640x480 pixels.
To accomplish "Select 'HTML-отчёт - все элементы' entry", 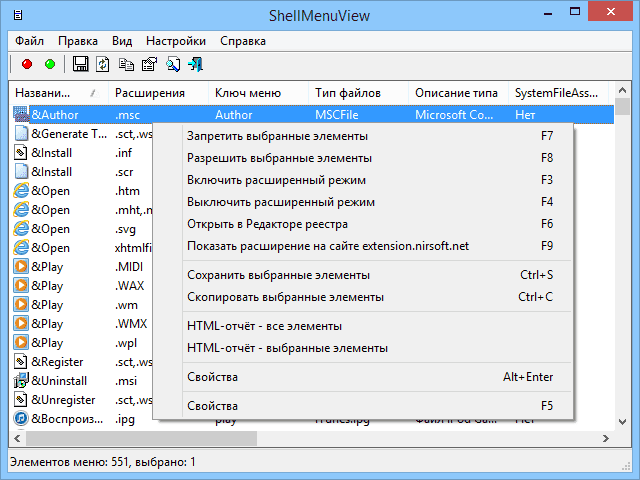I will [x=264, y=326].
